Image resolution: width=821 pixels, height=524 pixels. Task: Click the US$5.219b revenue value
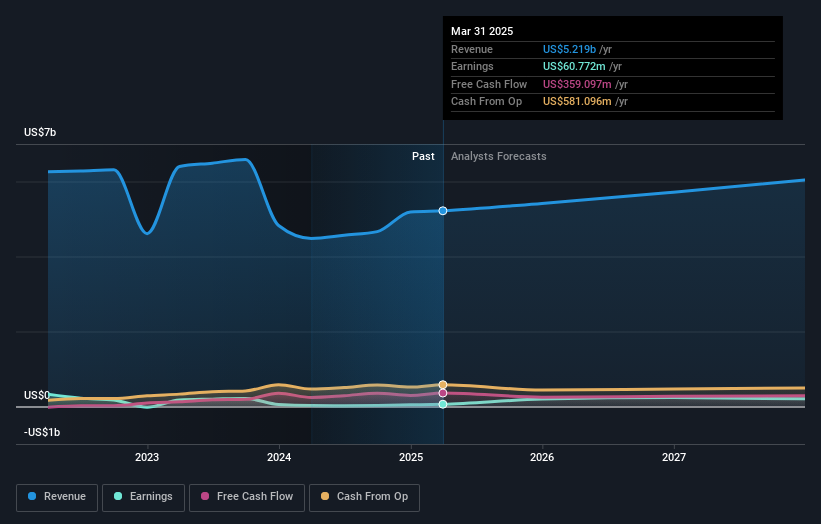tap(569, 49)
